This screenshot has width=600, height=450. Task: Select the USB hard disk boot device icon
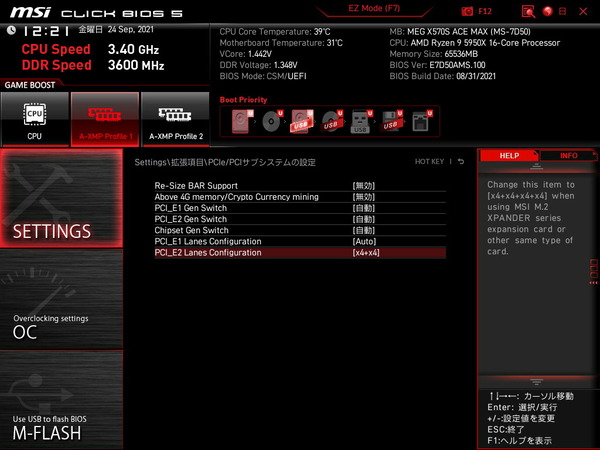[x=302, y=121]
